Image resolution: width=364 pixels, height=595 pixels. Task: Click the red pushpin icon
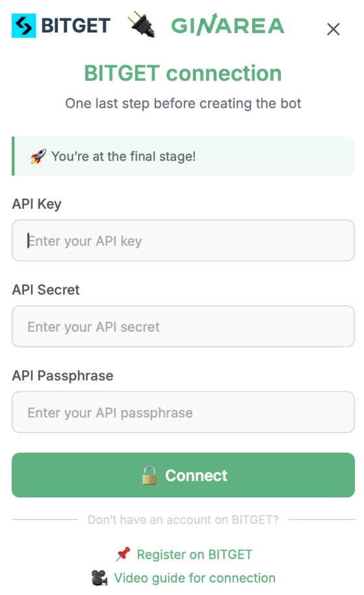123,555
